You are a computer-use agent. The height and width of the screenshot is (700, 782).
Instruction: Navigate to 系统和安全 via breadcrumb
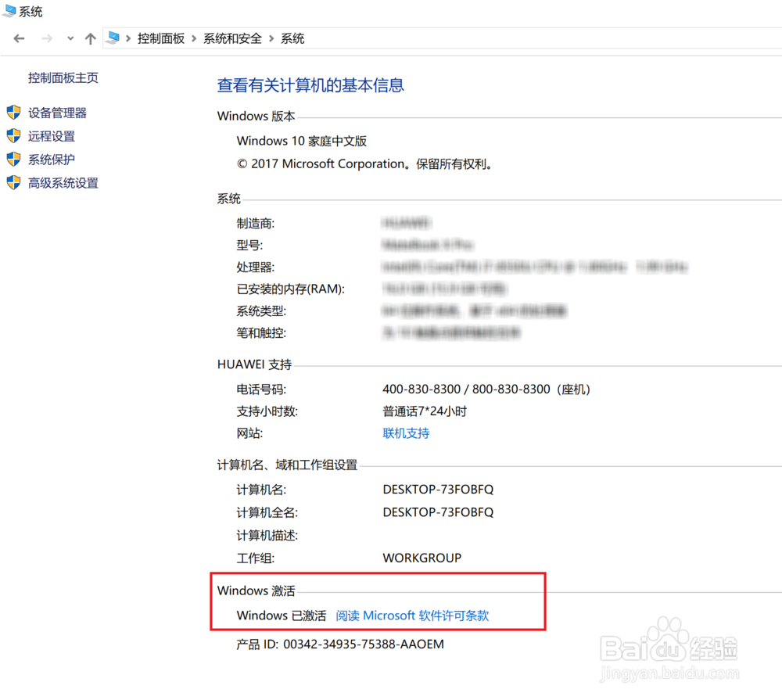[x=231, y=38]
